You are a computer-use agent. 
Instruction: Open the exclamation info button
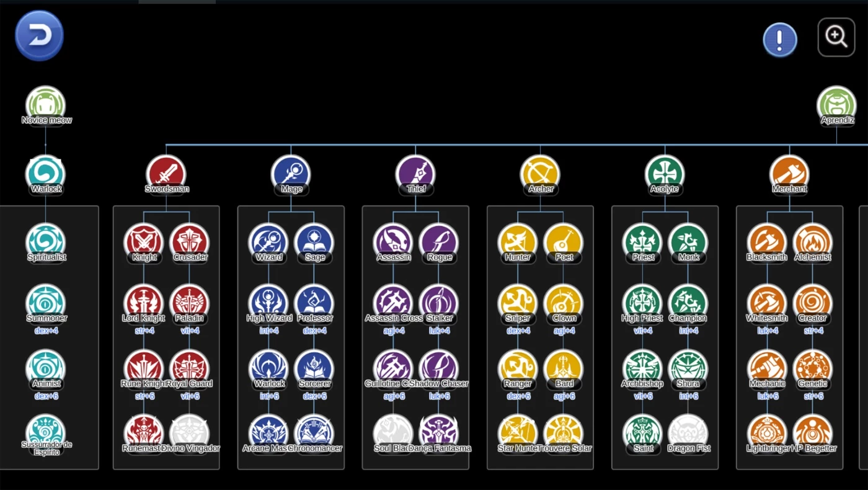[x=780, y=40]
